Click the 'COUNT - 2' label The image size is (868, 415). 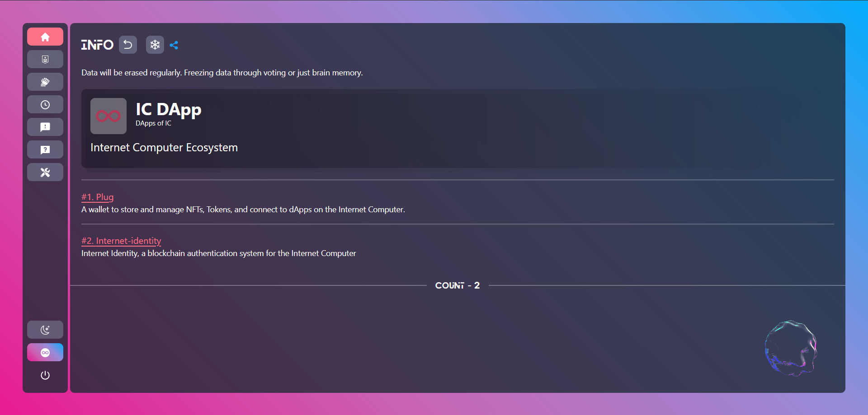(458, 285)
